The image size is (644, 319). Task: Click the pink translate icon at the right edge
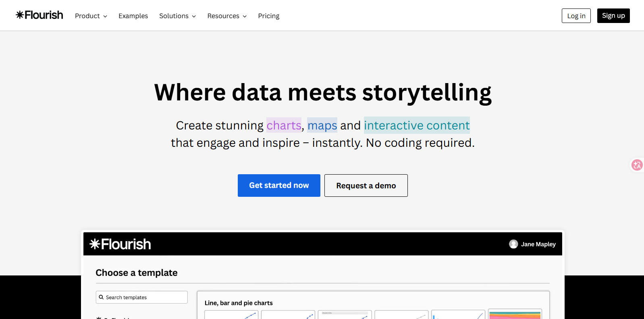pyautogui.click(x=637, y=165)
